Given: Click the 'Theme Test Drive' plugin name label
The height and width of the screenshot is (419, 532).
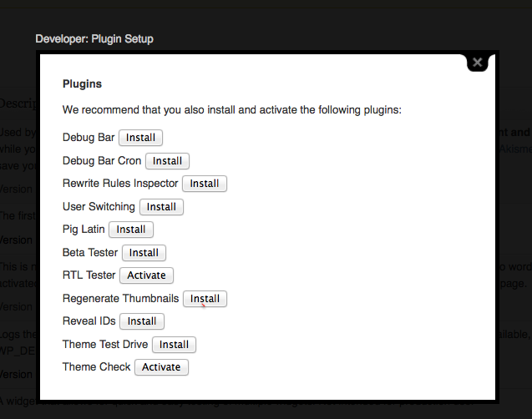Looking at the screenshot, I should pyautogui.click(x=105, y=344).
